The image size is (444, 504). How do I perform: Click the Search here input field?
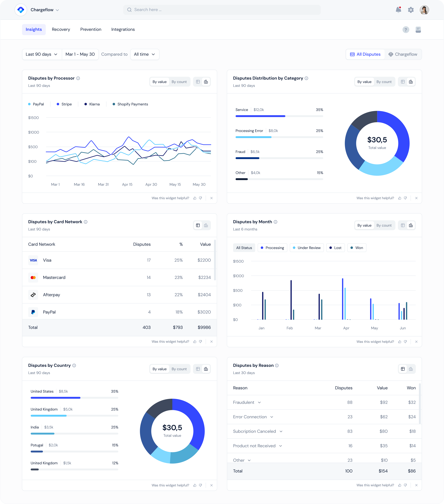222,9
